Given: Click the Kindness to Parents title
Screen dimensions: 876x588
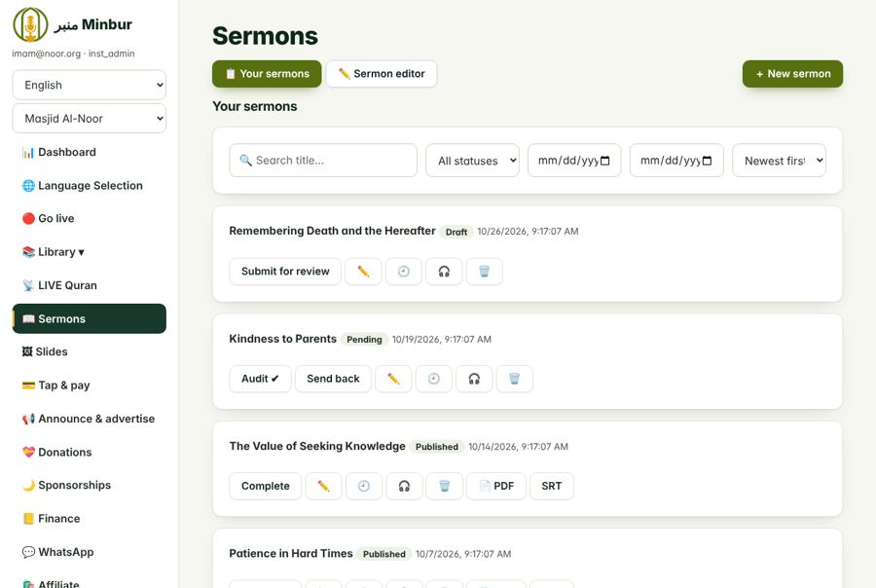Looking at the screenshot, I should [x=282, y=339].
